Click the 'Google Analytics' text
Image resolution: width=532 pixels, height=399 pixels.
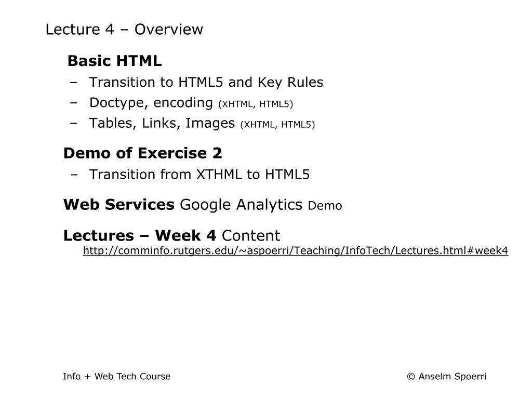[241, 205]
